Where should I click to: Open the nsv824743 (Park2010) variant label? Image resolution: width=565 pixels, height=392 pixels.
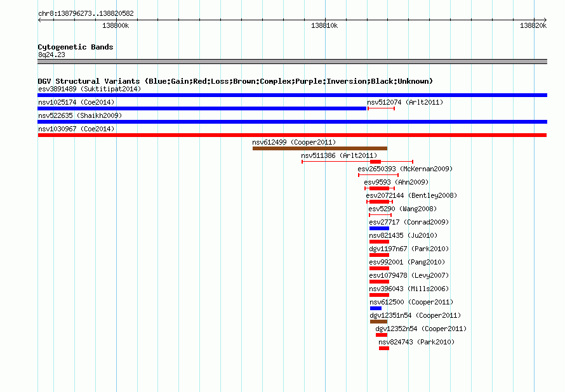(416, 342)
